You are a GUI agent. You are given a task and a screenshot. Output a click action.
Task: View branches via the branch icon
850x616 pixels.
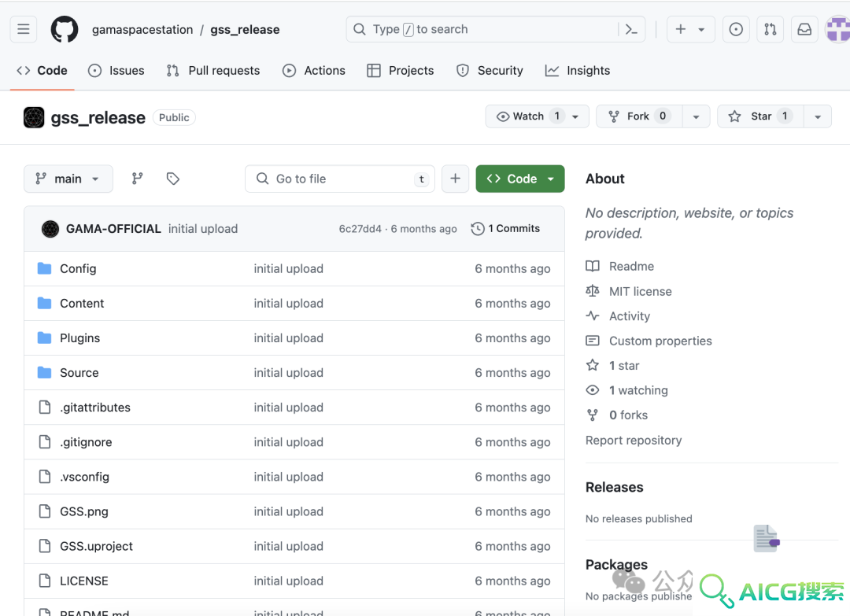pyautogui.click(x=137, y=179)
